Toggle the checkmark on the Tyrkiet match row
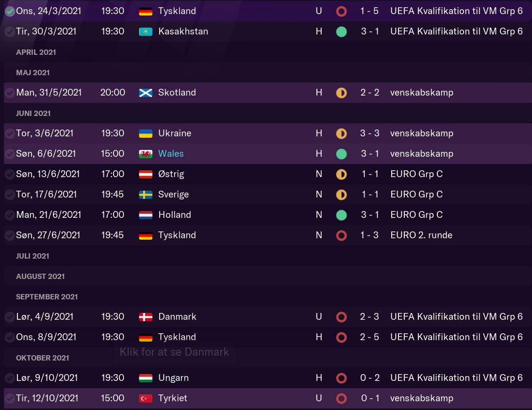The width and height of the screenshot is (532, 410). pos(10,398)
